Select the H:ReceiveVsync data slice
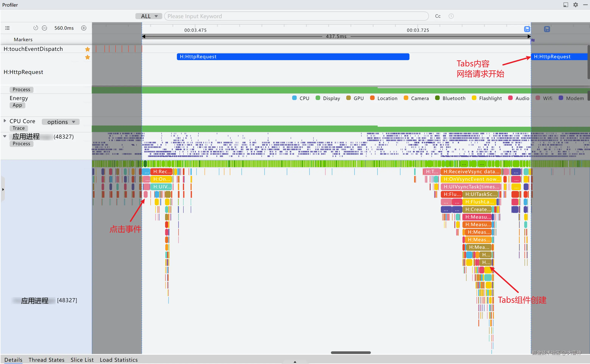The width and height of the screenshot is (590, 364). coord(471,172)
